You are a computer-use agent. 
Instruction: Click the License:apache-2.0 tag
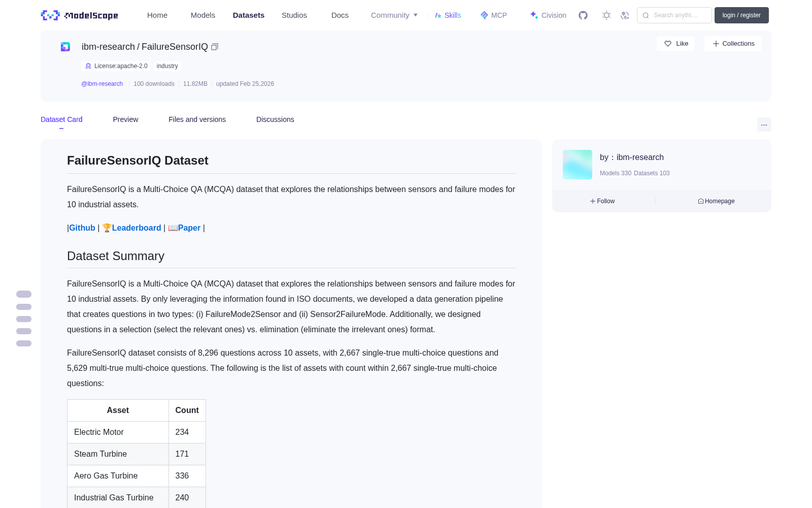pos(116,66)
